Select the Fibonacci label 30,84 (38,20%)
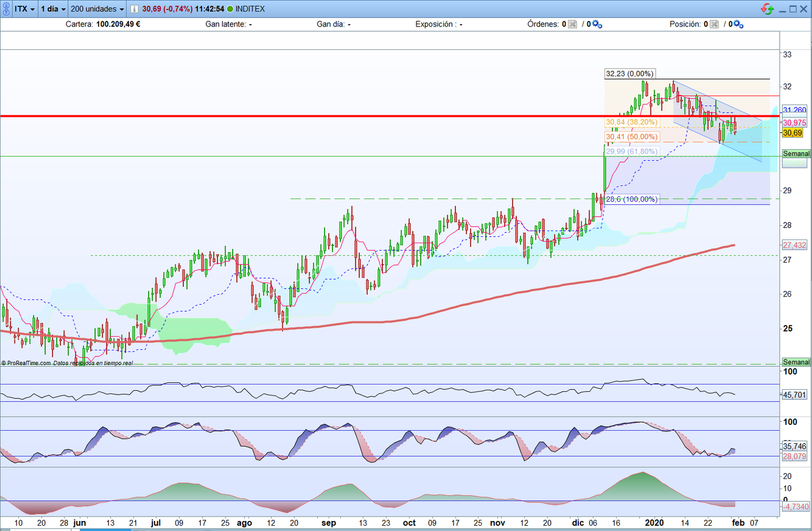Viewport: 812px width, 531px height. tap(631, 122)
